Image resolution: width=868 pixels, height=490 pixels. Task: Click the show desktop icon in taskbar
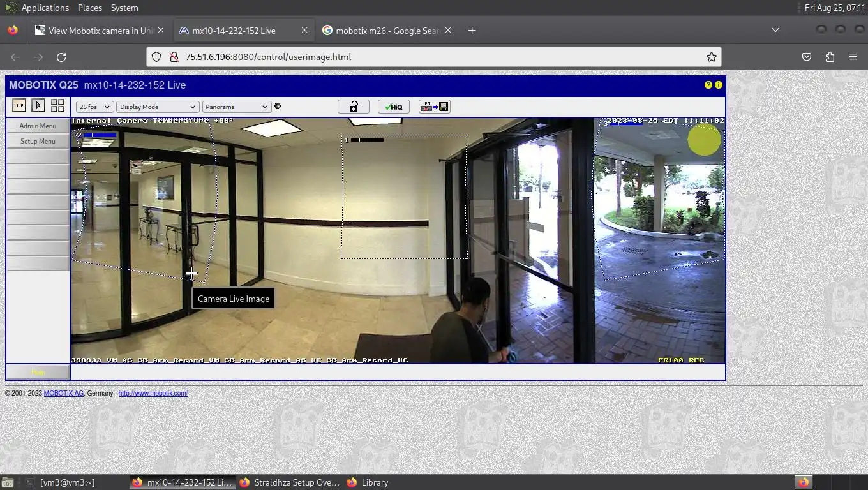8,482
